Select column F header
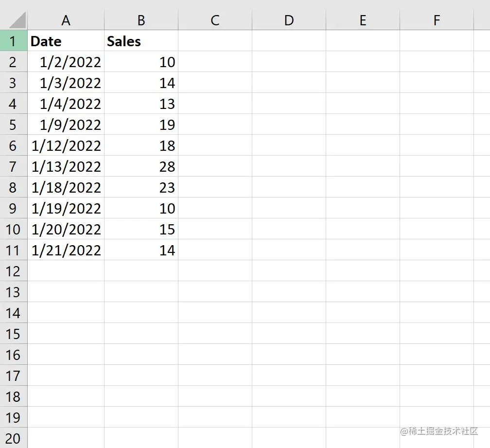This screenshot has height=448, width=490. point(437,20)
